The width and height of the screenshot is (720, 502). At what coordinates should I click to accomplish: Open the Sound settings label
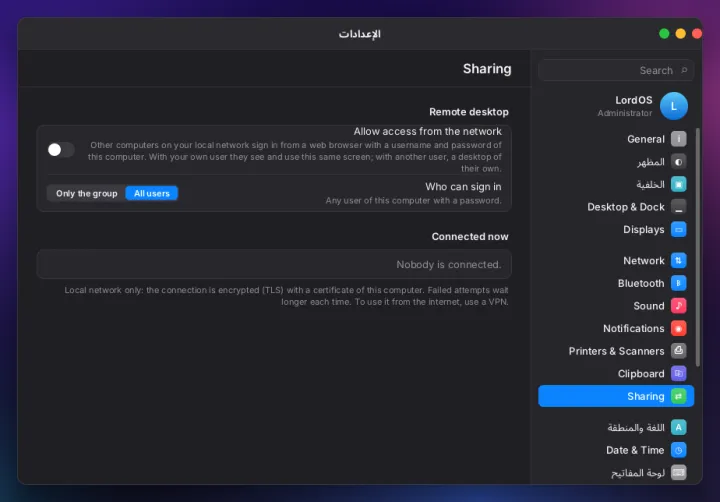(x=649, y=306)
